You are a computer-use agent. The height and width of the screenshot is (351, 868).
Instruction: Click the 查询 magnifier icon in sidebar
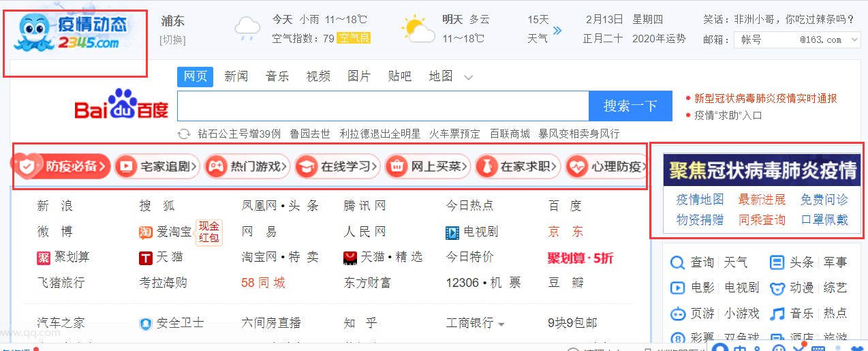[678, 262]
